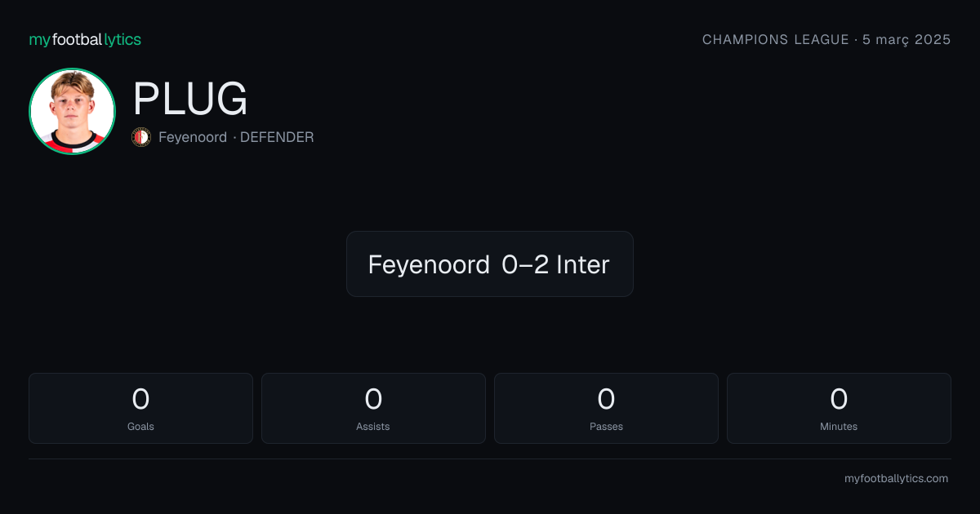
Task: Click the Champions League date header
Action: [x=826, y=39]
